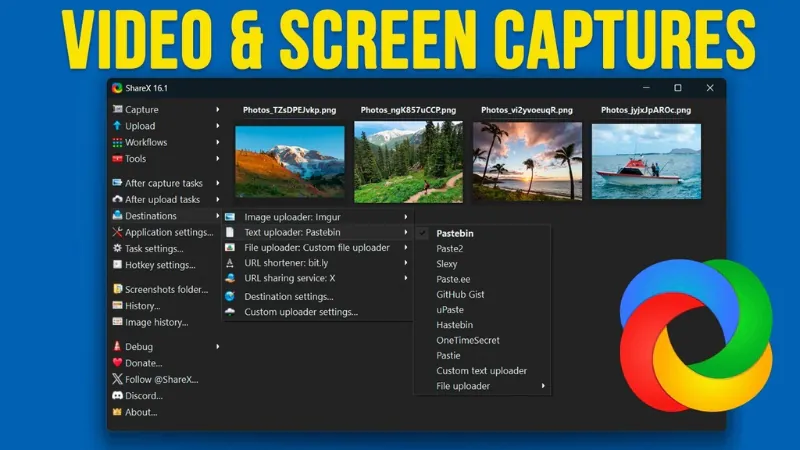Viewport: 800px width, 450px height.
Task: Click the Text uploader document icon
Action: (x=230, y=232)
